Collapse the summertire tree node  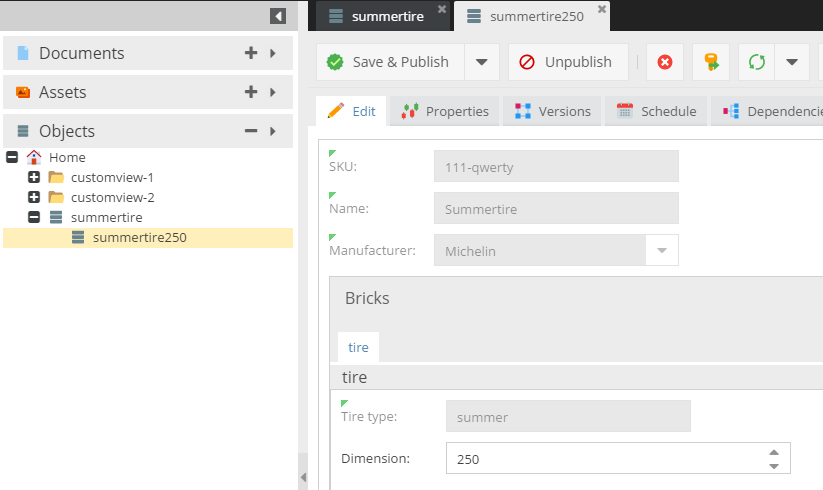[x=34, y=217]
